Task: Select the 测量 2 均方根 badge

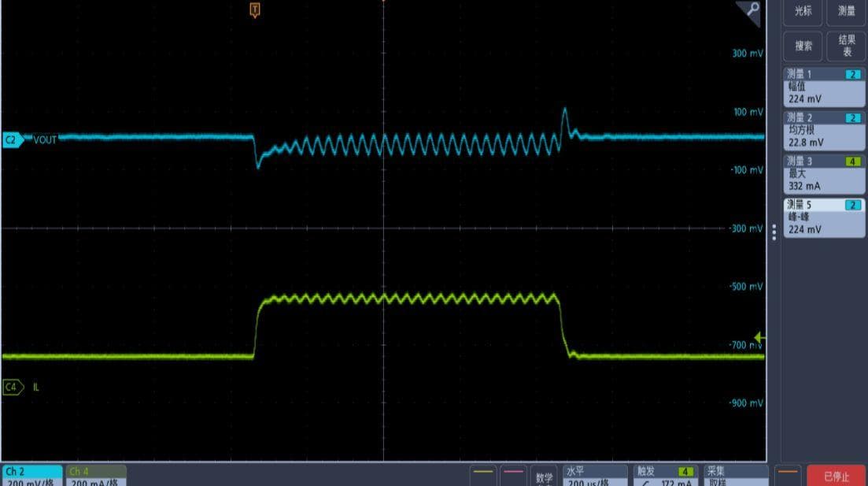Action: pyautogui.click(x=824, y=131)
